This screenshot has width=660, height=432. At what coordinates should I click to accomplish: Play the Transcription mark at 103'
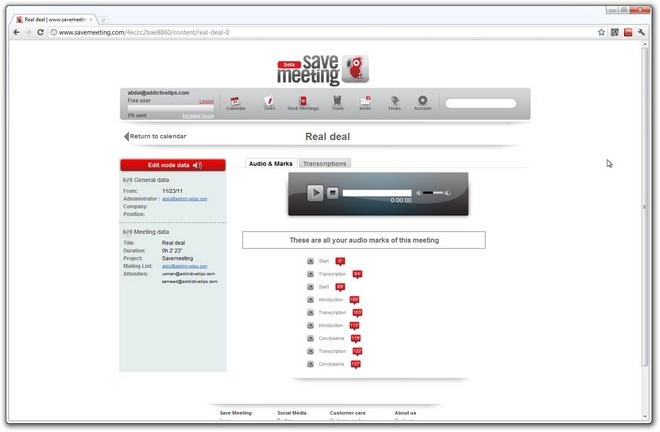pyautogui.click(x=310, y=312)
